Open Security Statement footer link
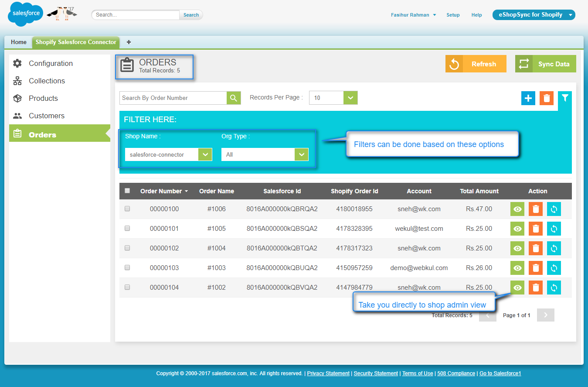Image resolution: width=588 pixels, height=387 pixels. point(376,373)
